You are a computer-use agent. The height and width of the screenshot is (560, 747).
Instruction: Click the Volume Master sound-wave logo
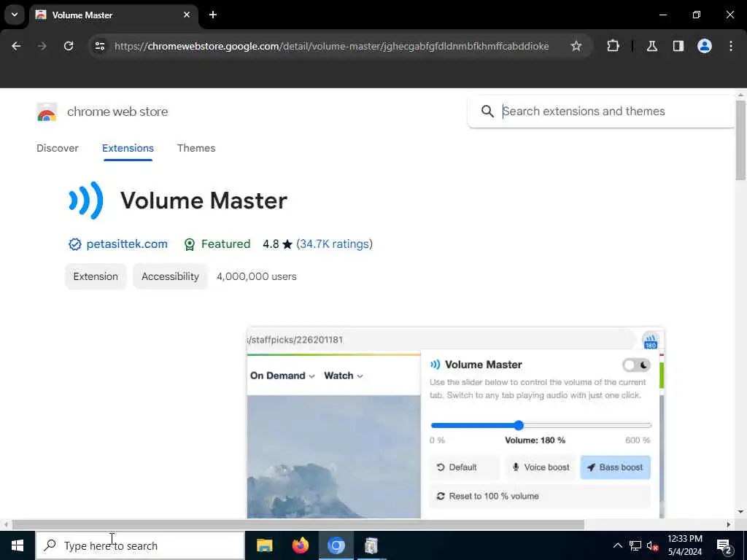pos(86,201)
